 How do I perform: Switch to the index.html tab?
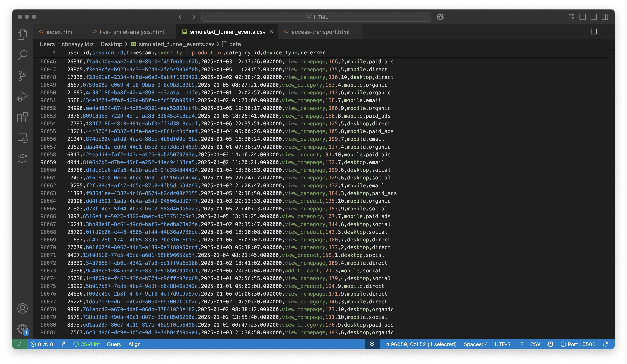point(59,32)
